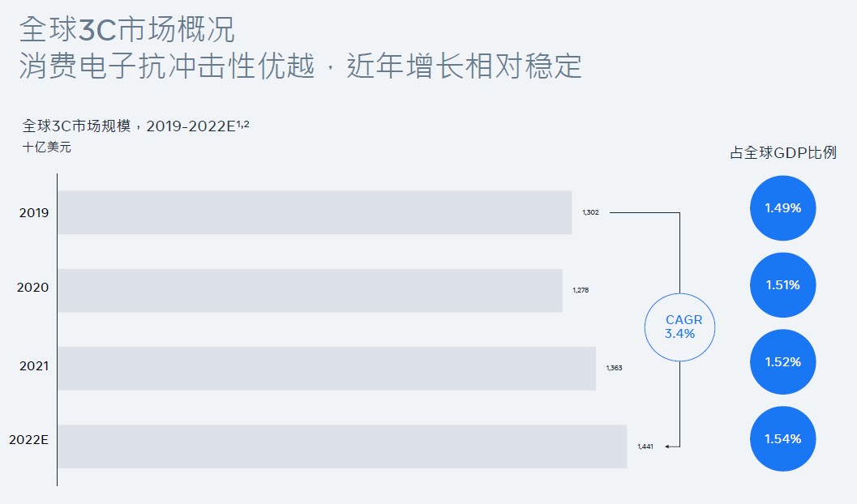Select the gray bar for 2021
This screenshot has height=504, width=857.
point(326,369)
